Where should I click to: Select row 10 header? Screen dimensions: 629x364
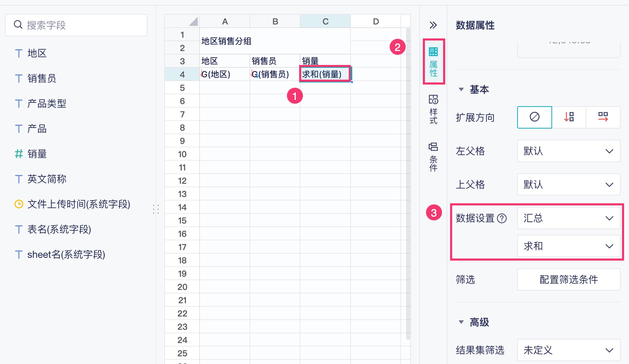(182, 154)
